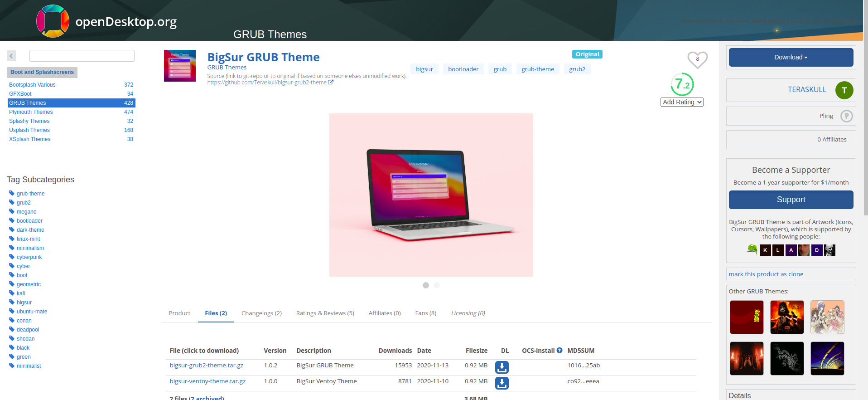868x400 pixels.
Task: Open the black dragon GRUB theme thumbnail
Action: tap(787, 358)
